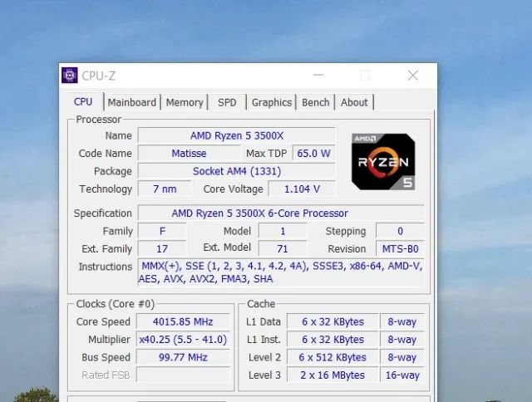Click the Level 3 associativity '16-way'

pyautogui.click(x=402, y=375)
